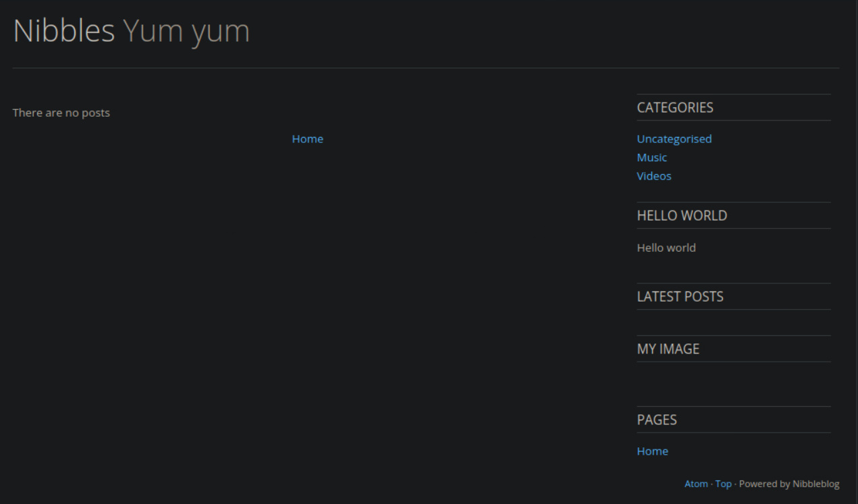This screenshot has width=858, height=504.
Task: Click the HELLO WORLD uppercase sidebar heading
Action: point(682,216)
